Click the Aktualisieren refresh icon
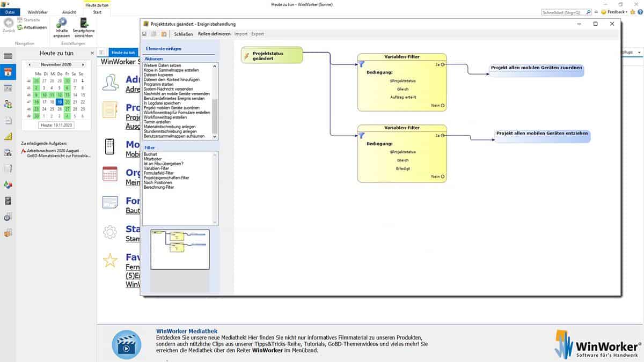This screenshot has width=644, height=362. click(20, 27)
